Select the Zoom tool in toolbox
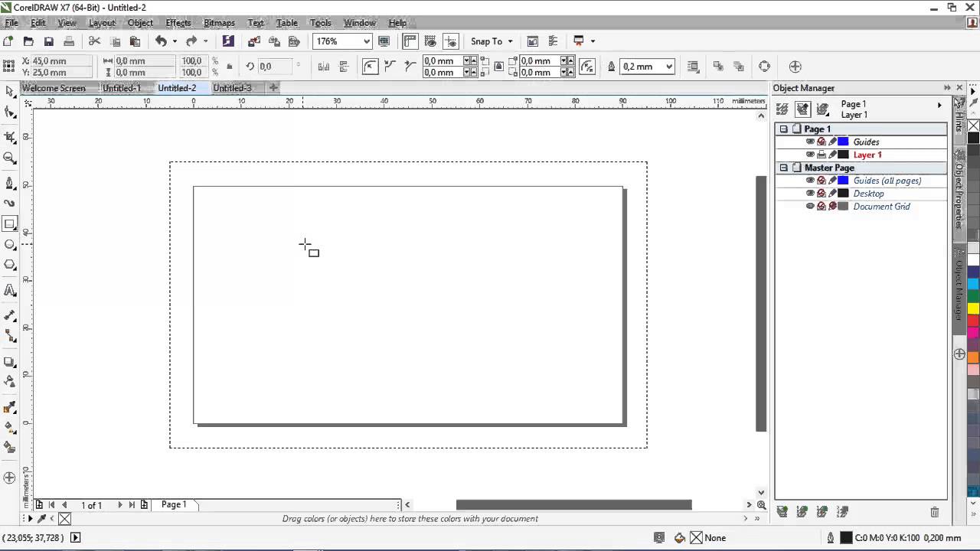980x551 pixels. (9, 158)
